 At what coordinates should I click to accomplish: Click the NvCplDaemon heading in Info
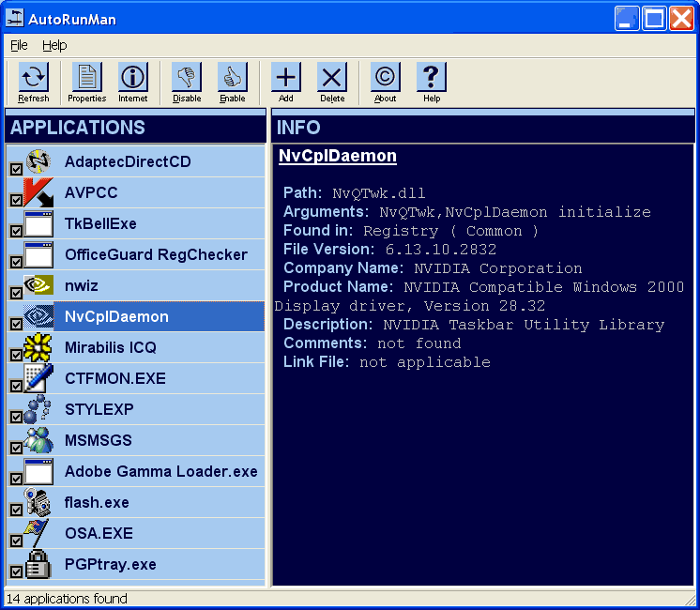pos(338,157)
